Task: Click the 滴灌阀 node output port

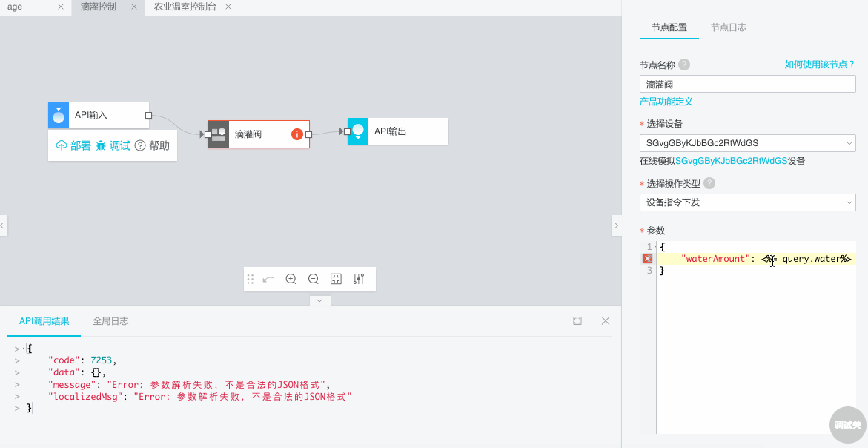Action: point(309,134)
